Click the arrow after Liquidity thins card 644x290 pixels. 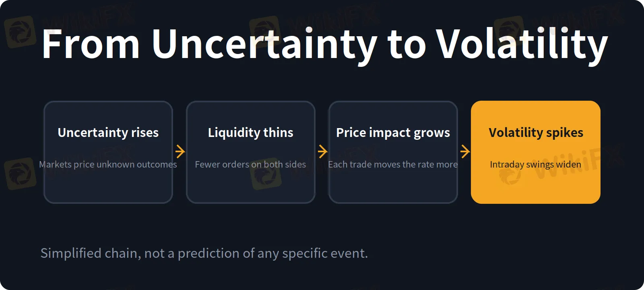coord(322,152)
